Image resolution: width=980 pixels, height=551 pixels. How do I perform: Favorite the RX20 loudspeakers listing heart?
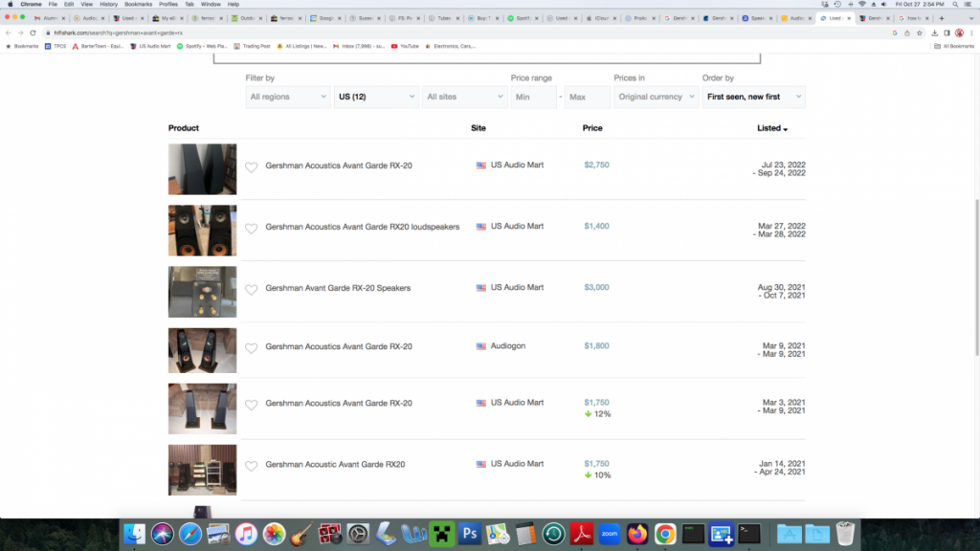[x=252, y=228]
